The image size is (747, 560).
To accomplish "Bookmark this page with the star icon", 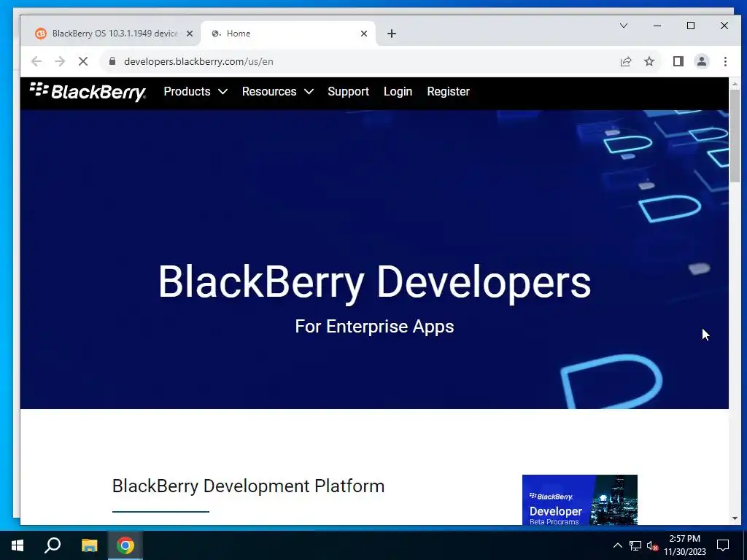I will click(x=649, y=61).
